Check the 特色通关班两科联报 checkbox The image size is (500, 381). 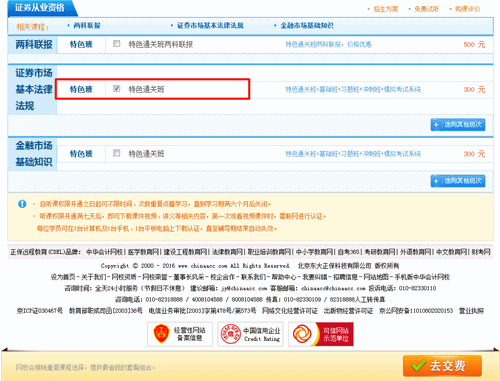tap(116, 44)
